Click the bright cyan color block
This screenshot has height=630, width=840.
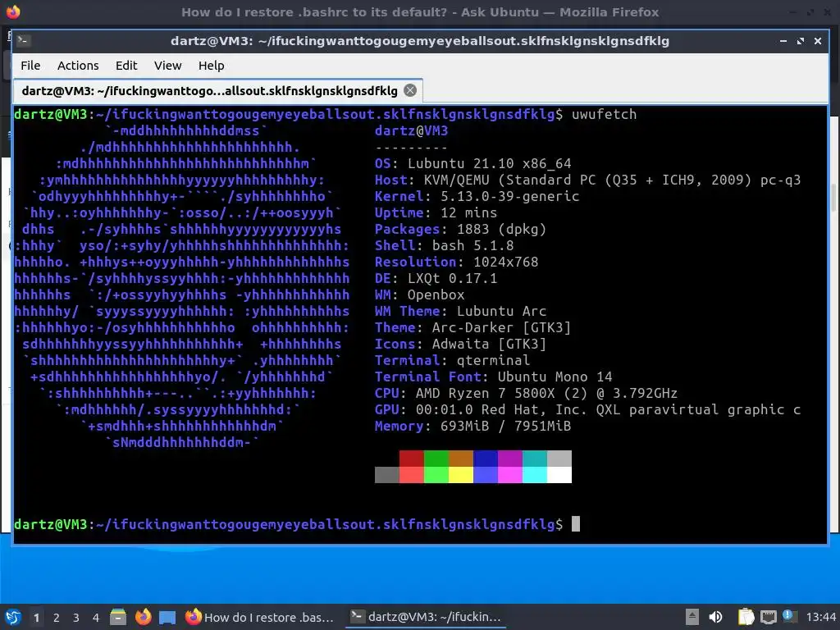tap(535, 475)
